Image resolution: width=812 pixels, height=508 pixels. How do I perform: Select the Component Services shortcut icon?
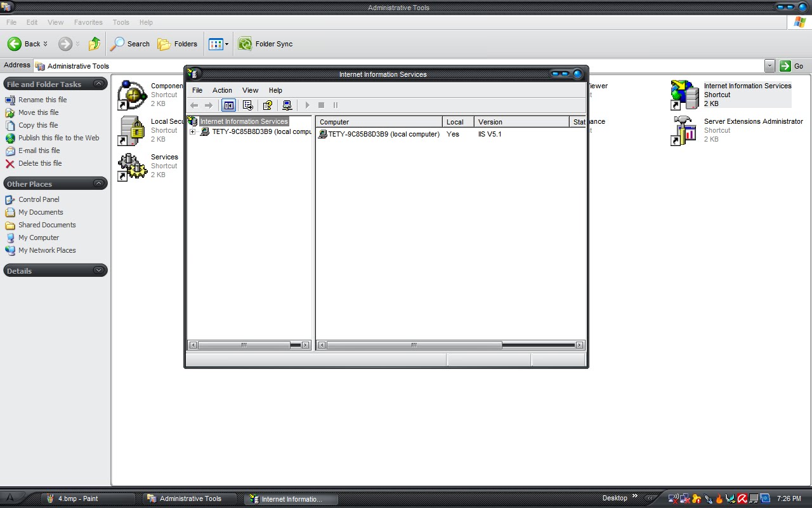click(x=132, y=95)
